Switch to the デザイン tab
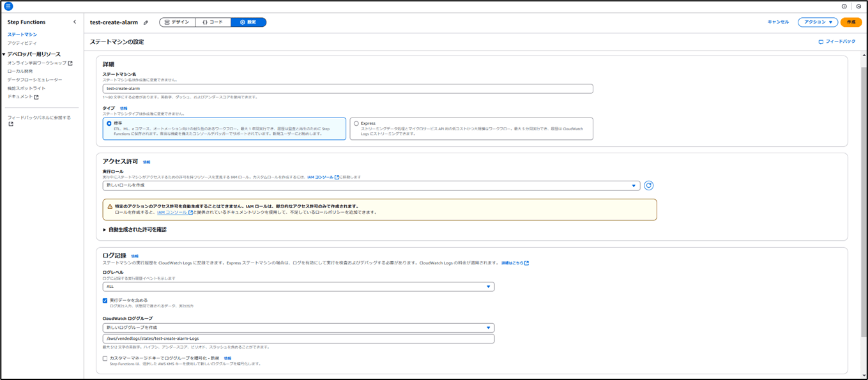This screenshot has width=868, height=380. tap(177, 22)
